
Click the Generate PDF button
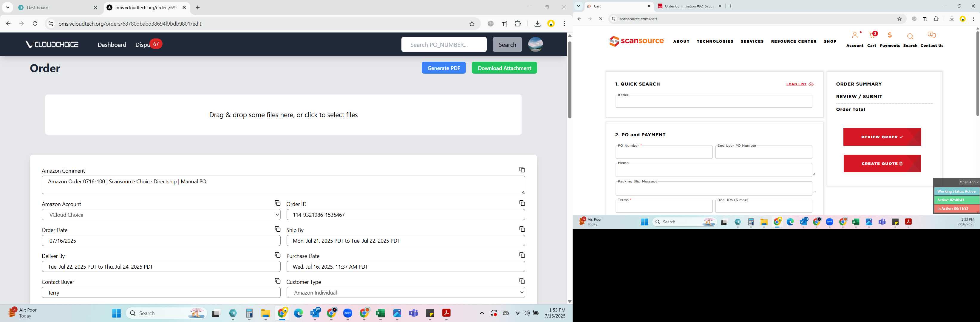click(x=443, y=68)
